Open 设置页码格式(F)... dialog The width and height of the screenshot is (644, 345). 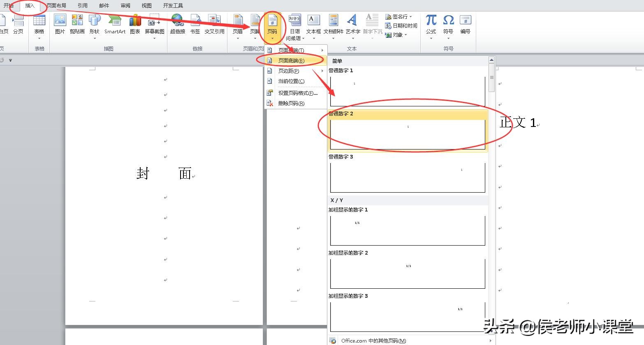tap(296, 93)
